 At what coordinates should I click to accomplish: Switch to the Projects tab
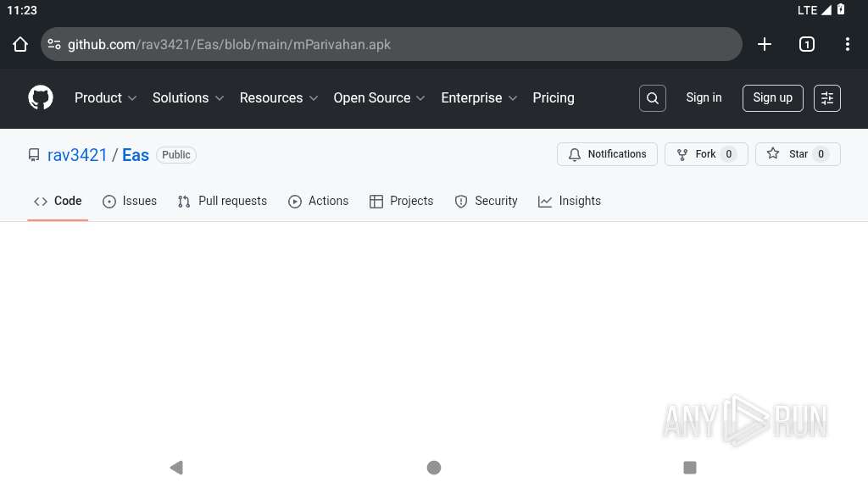point(401,201)
